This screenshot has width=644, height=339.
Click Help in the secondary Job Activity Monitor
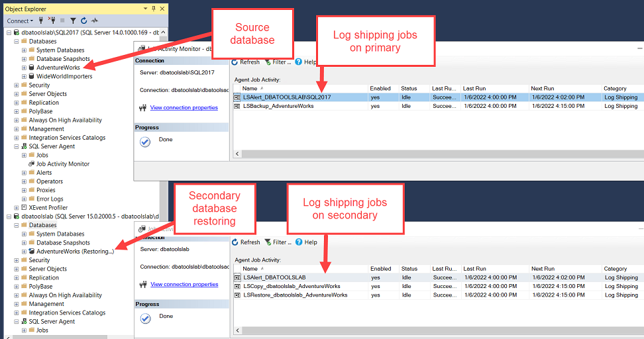tap(306, 242)
